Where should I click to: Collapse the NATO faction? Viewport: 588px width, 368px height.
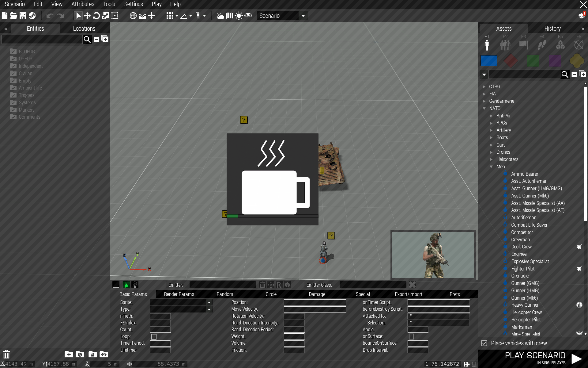tap(484, 109)
